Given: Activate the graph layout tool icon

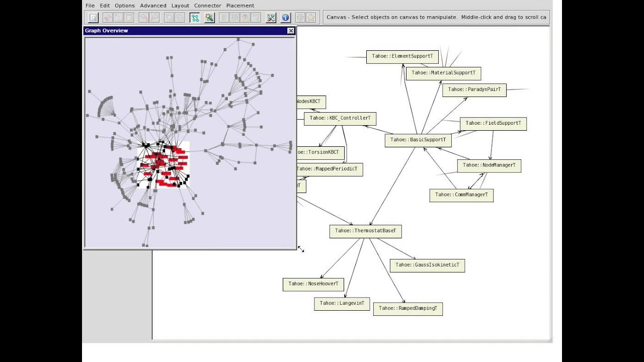Looking at the screenshot, I should point(195,18).
